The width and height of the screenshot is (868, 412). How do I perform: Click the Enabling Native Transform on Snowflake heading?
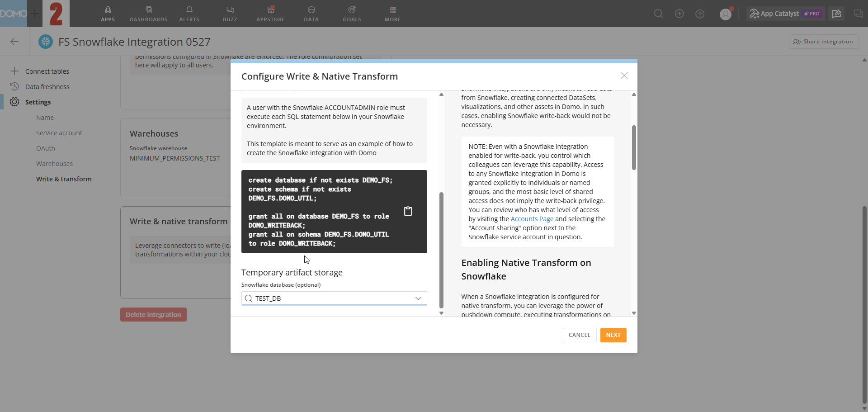click(x=526, y=270)
